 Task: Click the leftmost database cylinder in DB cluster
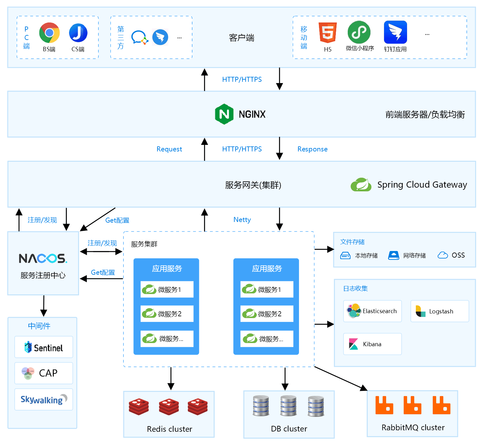pos(261,406)
